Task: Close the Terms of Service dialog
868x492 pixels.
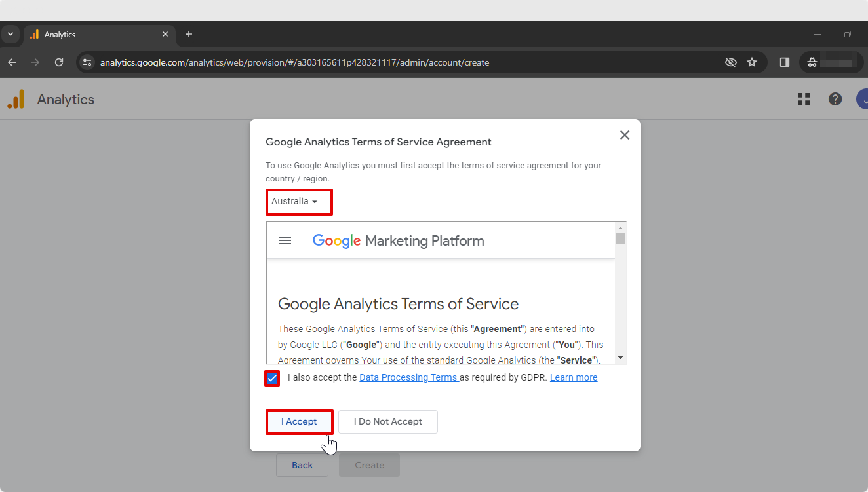Action: pyautogui.click(x=625, y=135)
